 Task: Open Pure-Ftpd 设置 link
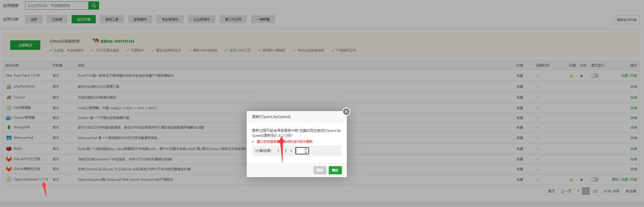625,75
